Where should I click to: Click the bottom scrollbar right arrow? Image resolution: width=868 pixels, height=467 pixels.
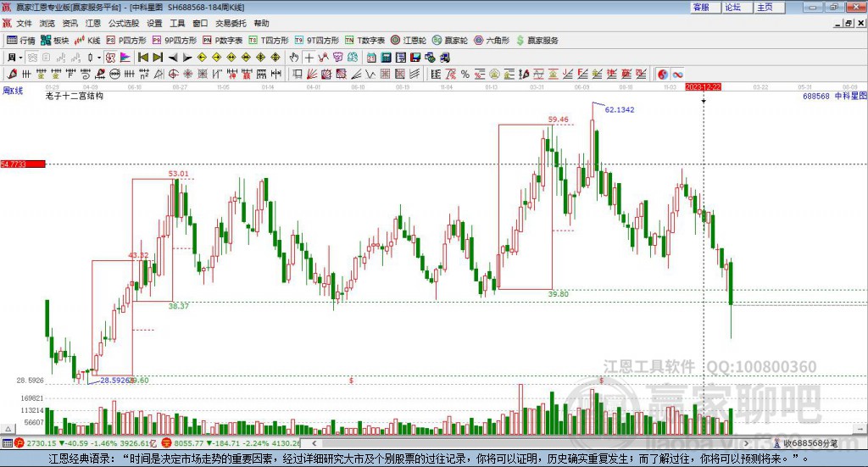click(746, 443)
